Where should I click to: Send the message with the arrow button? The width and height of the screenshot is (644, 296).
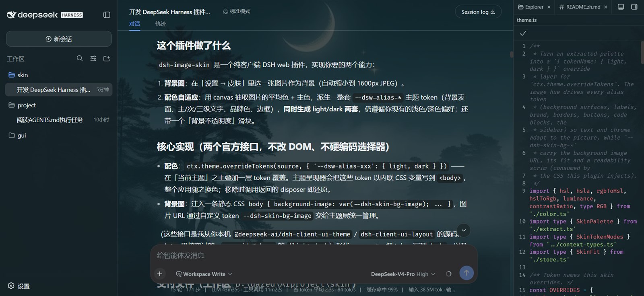466,273
